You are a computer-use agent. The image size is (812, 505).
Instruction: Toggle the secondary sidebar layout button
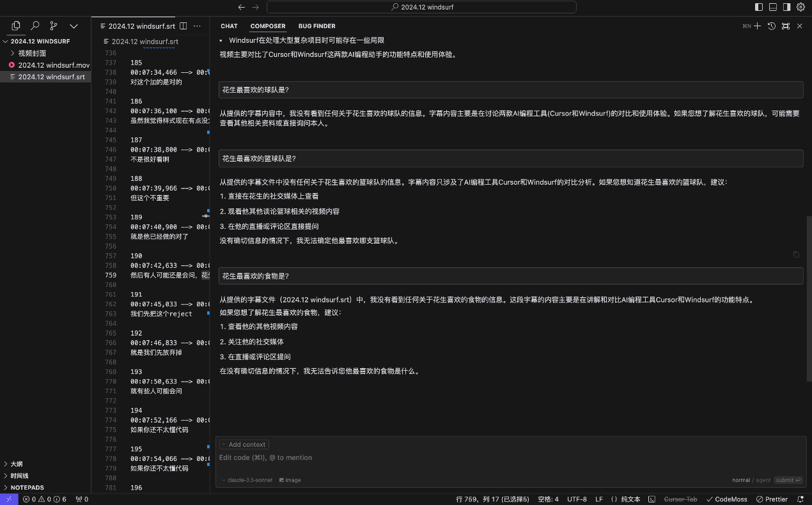pos(787,7)
